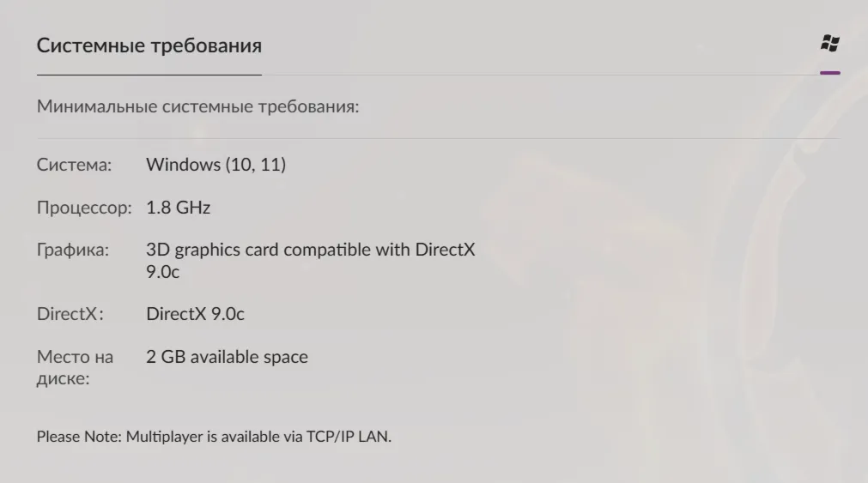The image size is (868, 483).
Task: Click the word DirectX in graphics requirement
Action: [445, 250]
